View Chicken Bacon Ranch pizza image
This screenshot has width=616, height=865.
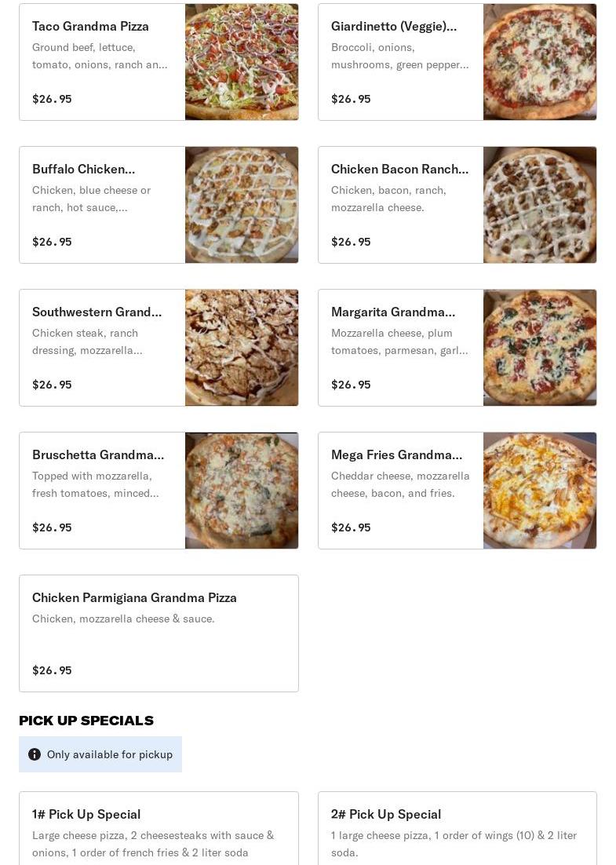(x=540, y=205)
